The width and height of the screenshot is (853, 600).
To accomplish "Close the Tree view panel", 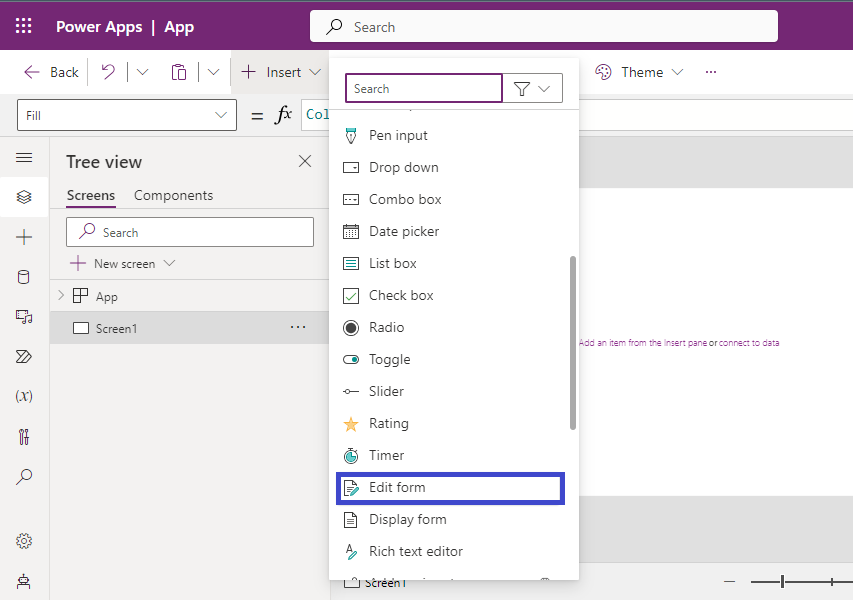I will (x=305, y=162).
